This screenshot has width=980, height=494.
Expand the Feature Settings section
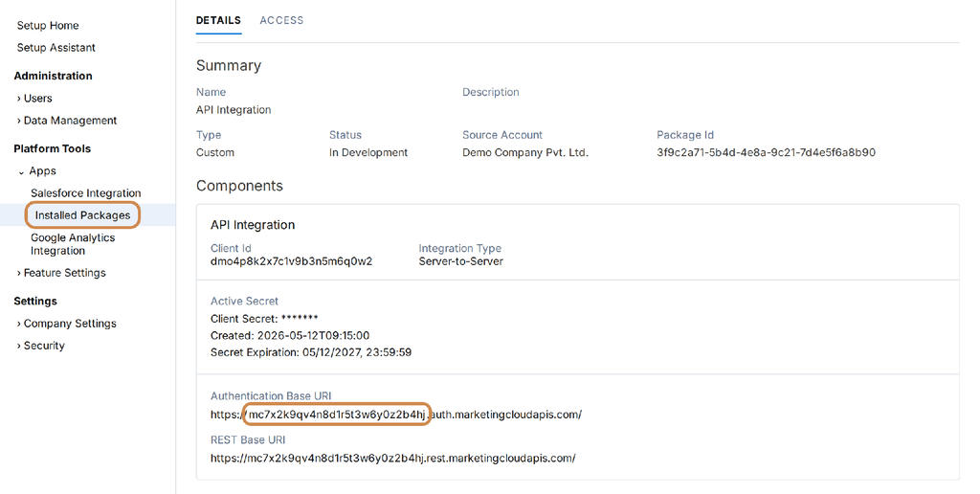coord(61,273)
